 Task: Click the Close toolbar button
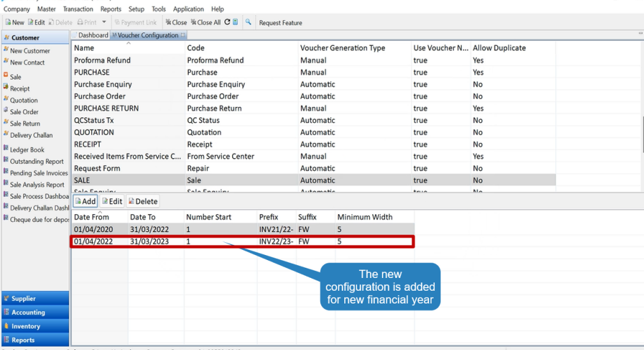click(176, 22)
